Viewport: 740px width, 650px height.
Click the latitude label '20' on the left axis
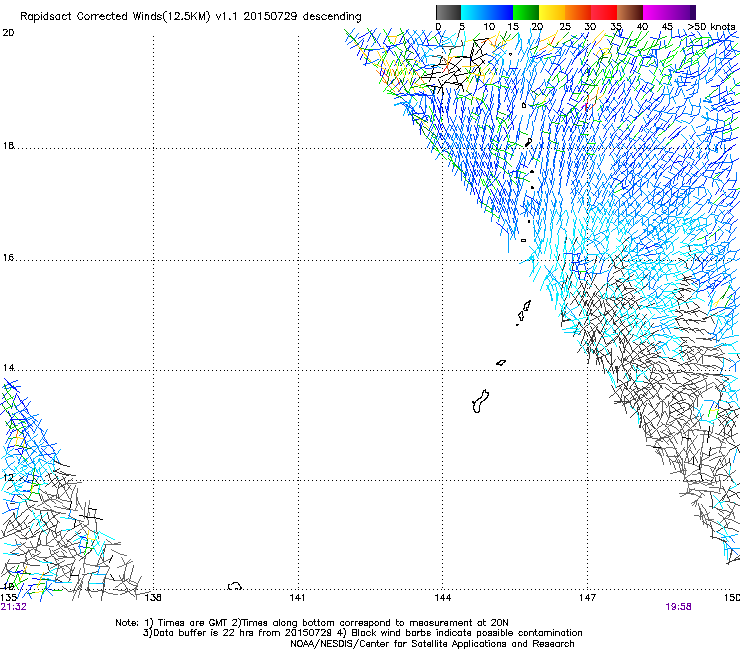pyautogui.click(x=8, y=33)
